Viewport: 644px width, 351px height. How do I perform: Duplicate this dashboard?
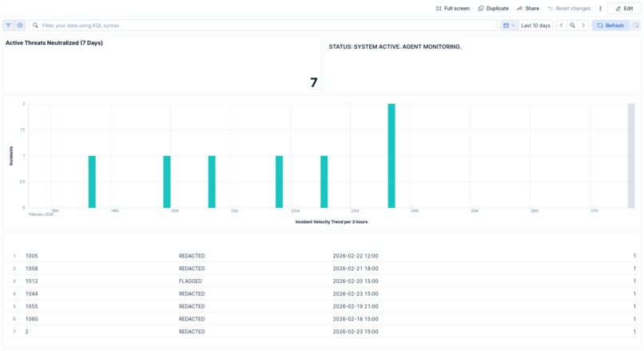pos(493,8)
